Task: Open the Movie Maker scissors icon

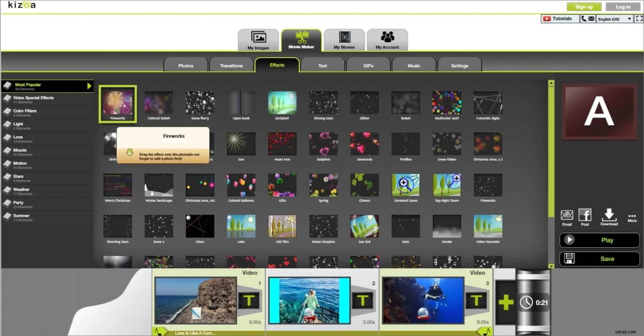Action: tap(301, 40)
